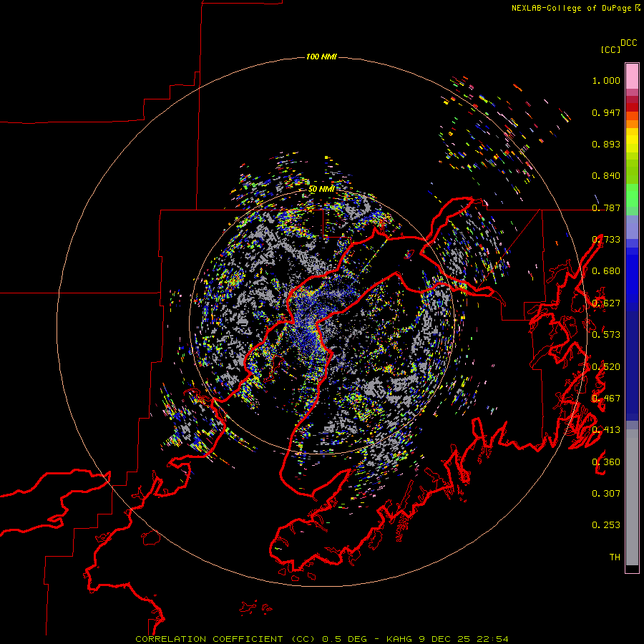The height and width of the screenshot is (644, 644).
Task: Click the gray swatch near bottom of color bar
Action: tap(632, 497)
